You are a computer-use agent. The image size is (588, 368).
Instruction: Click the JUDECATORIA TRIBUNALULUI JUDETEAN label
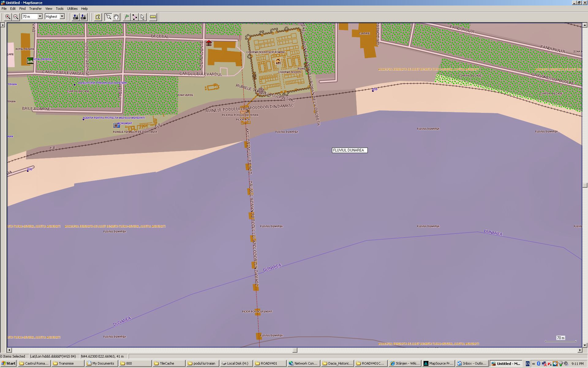(x=102, y=83)
